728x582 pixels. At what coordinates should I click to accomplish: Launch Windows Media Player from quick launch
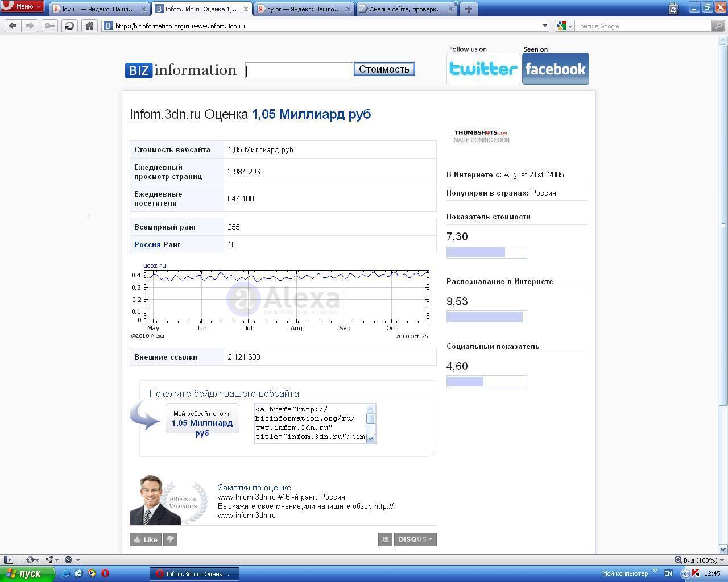[x=92, y=573]
